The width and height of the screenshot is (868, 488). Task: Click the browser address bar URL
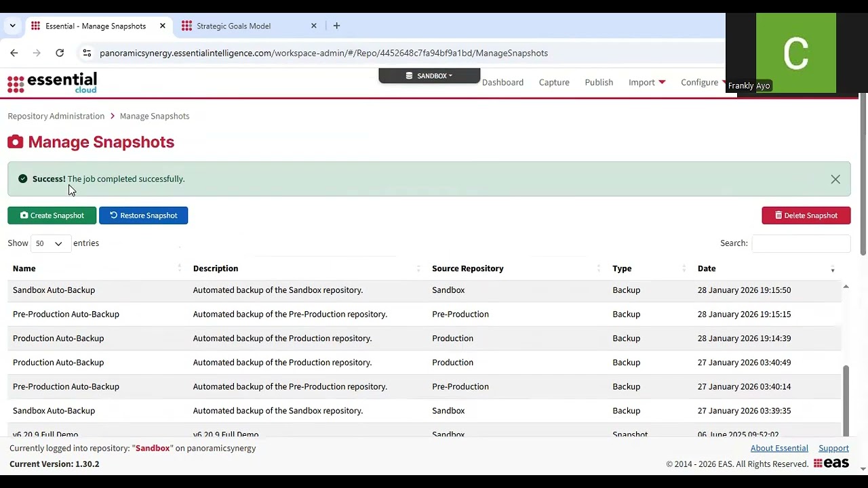point(323,53)
